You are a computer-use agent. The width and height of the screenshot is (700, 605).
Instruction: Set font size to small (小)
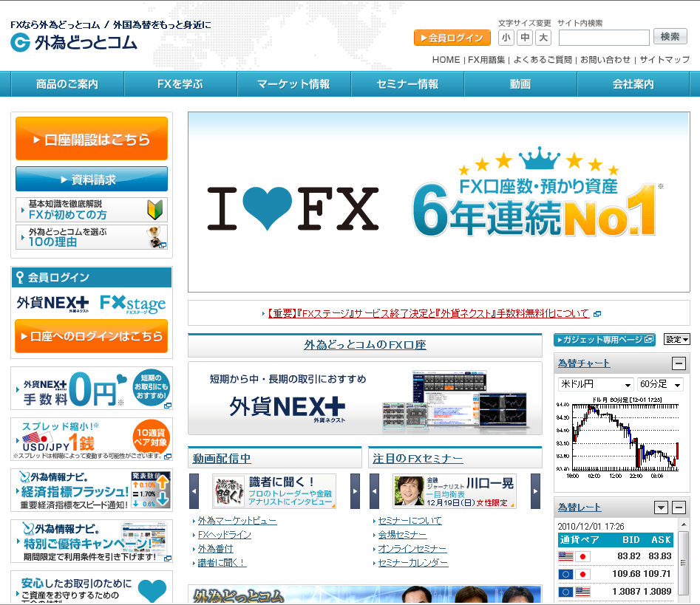pos(506,38)
